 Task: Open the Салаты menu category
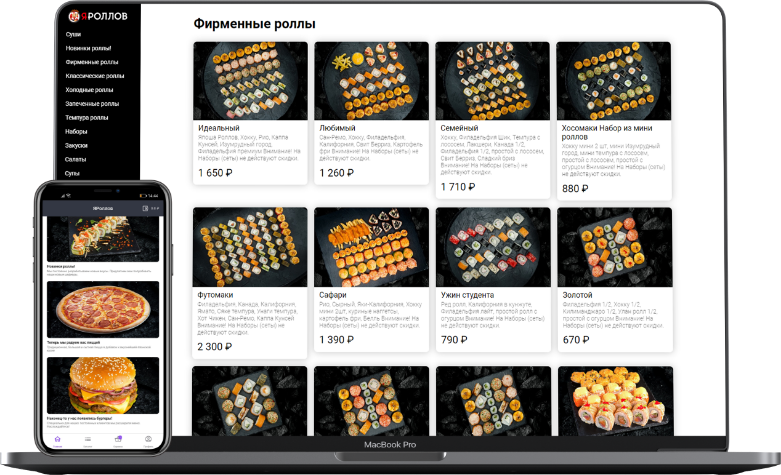pyautogui.click(x=75, y=160)
